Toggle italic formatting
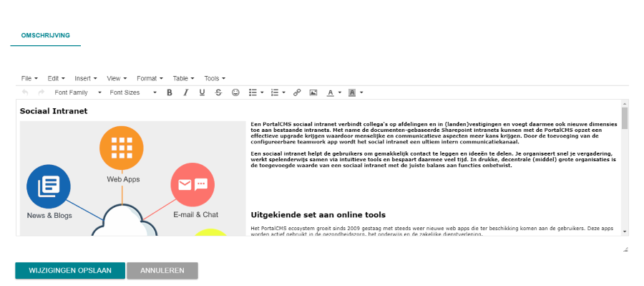 pyautogui.click(x=185, y=92)
